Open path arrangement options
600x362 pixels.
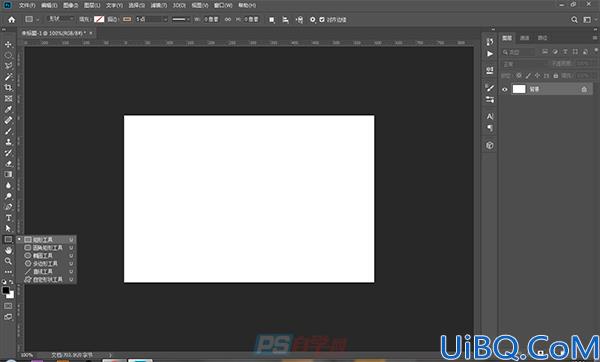point(300,20)
